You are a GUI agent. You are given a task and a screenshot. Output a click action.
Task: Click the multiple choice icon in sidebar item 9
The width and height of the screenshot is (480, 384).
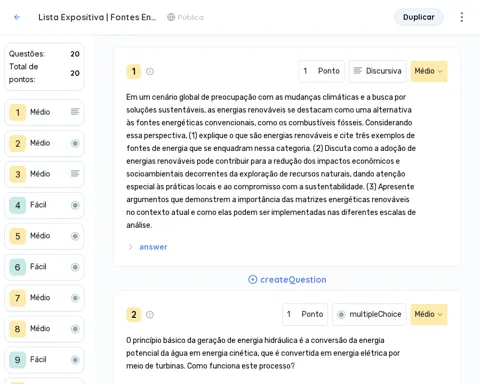pos(75,360)
